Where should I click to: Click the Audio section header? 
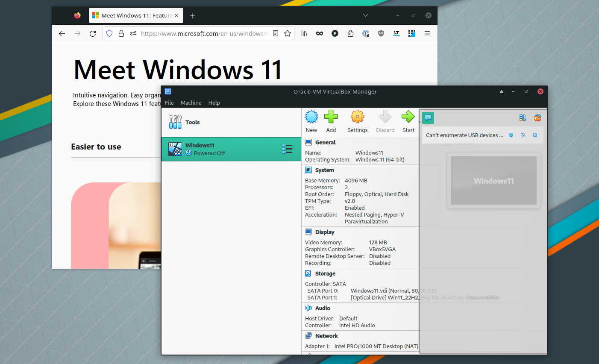[323, 308]
